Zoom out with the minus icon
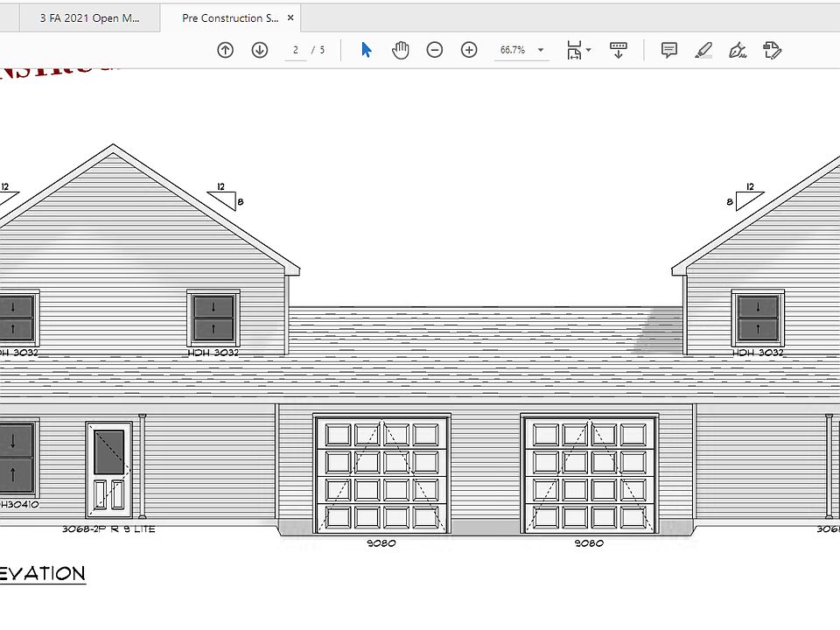This screenshot has height=630, width=840. click(435, 50)
